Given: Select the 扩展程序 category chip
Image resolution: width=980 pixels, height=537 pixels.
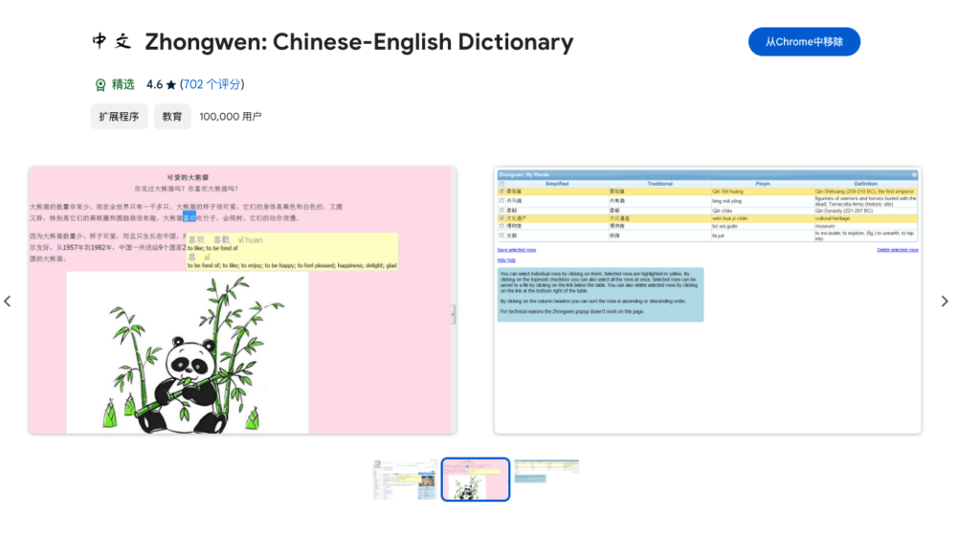Looking at the screenshot, I should [120, 117].
